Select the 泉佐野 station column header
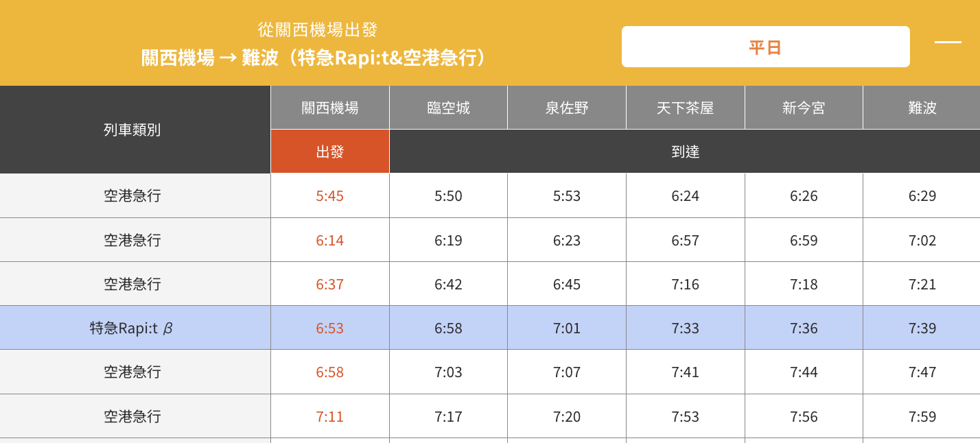Image resolution: width=980 pixels, height=443 pixels. pos(566,107)
